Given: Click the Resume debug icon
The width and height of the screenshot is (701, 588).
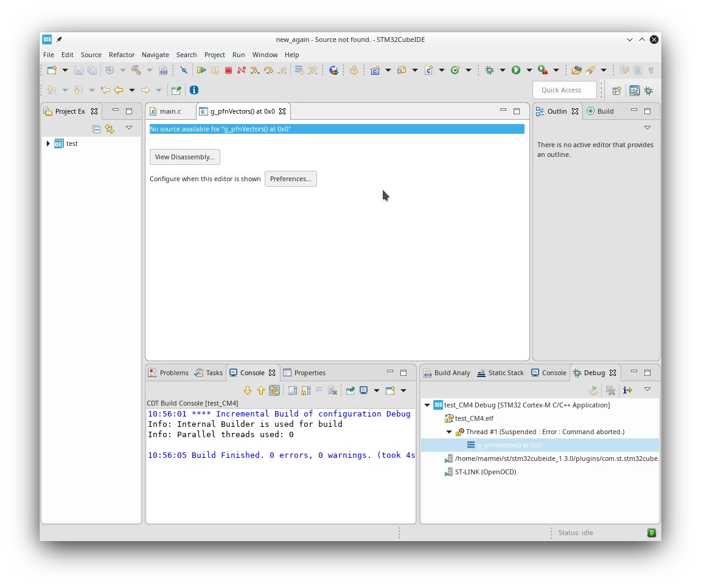Looking at the screenshot, I should pos(201,70).
